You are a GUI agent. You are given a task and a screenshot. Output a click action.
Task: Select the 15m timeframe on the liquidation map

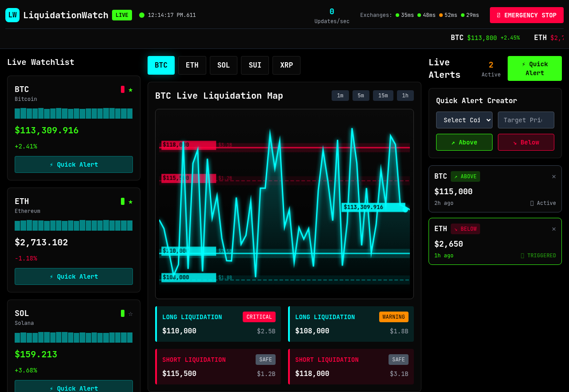pyautogui.click(x=383, y=96)
